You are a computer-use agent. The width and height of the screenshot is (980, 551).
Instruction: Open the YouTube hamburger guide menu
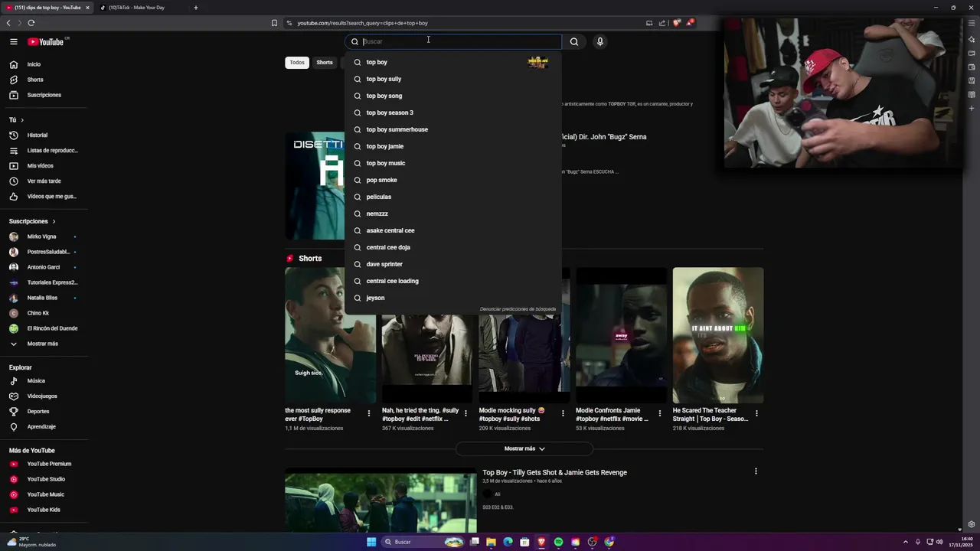pos(13,41)
